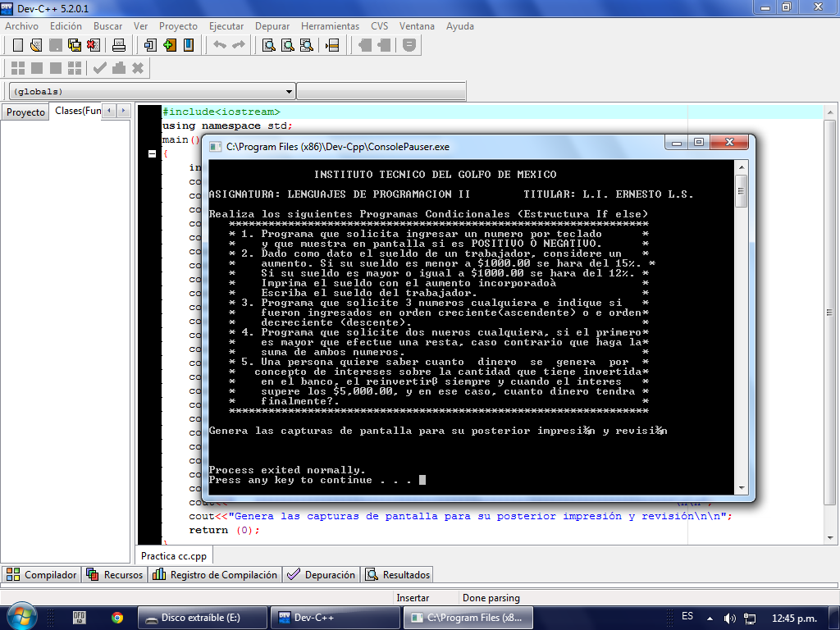Click the console window scroll-down arrow
The height and width of the screenshot is (630, 840).
coord(742,486)
